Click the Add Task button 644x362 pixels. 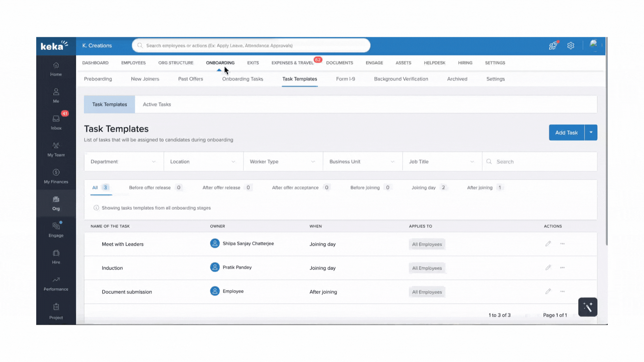[x=566, y=132]
